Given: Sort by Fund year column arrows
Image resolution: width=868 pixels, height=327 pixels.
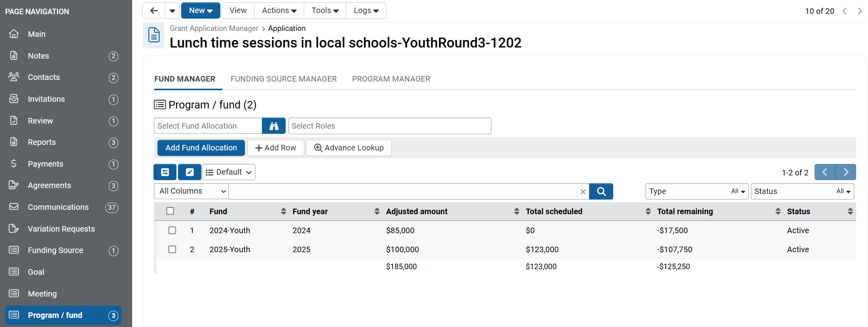Looking at the screenshot, I should [377, 211].
